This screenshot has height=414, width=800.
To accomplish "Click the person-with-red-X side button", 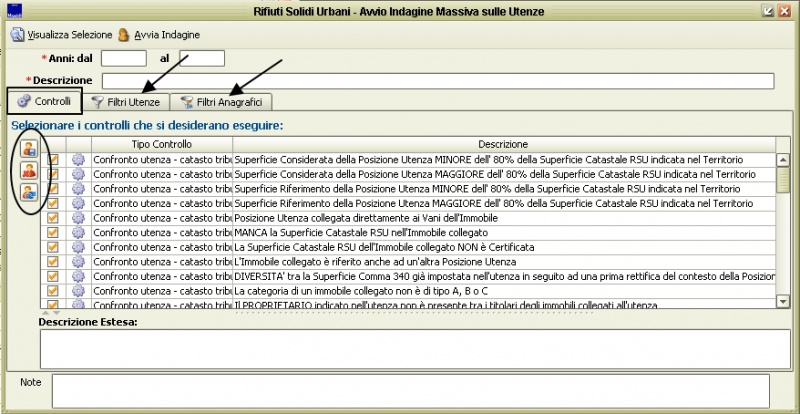I will 29,171.
